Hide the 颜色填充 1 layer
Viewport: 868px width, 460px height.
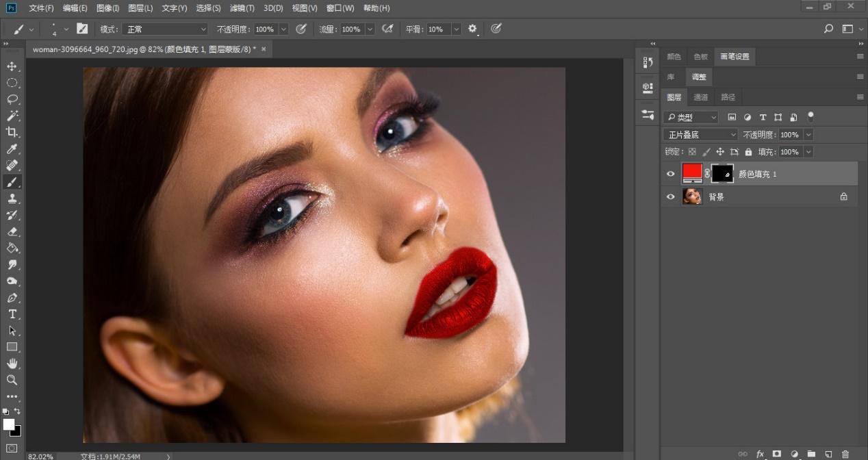click(x=671, y=174)
